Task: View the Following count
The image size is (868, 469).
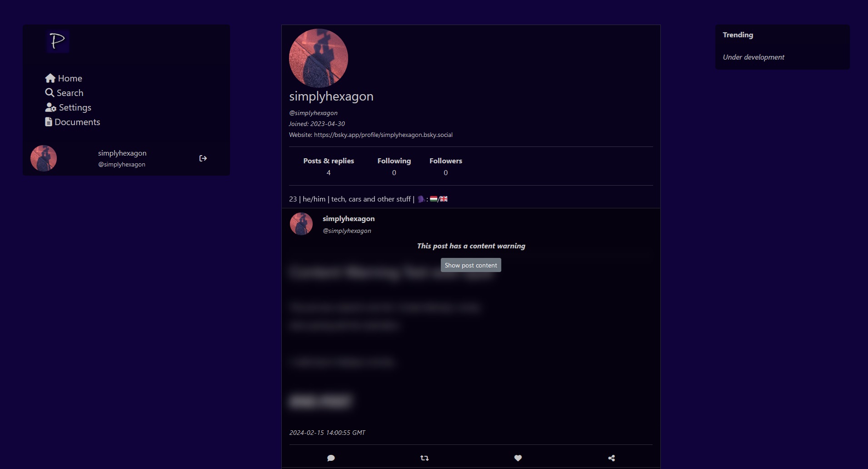Action: click(x=394, y=166)
